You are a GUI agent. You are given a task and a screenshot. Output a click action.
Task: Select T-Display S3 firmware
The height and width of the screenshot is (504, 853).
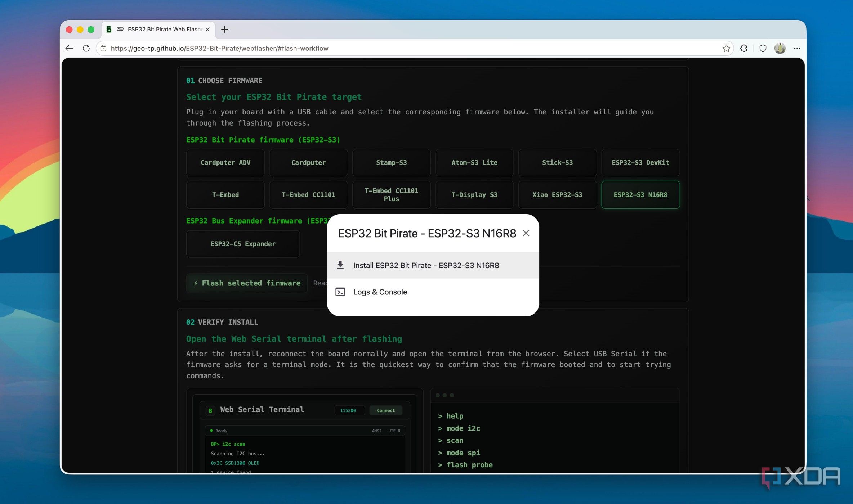(x=474, y=195)
